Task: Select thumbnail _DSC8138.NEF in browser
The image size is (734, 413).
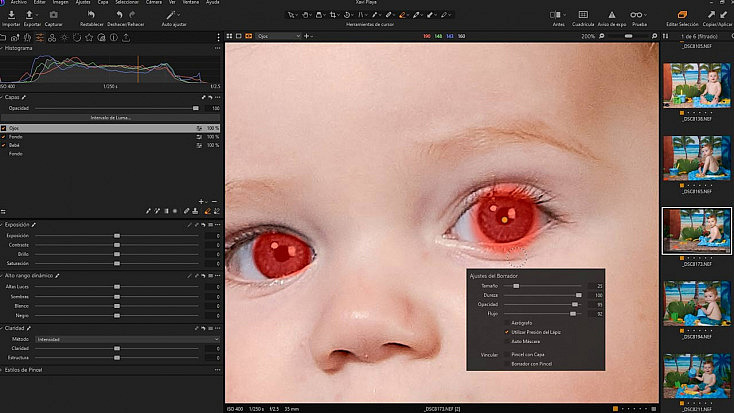Action: pos(697,86)
